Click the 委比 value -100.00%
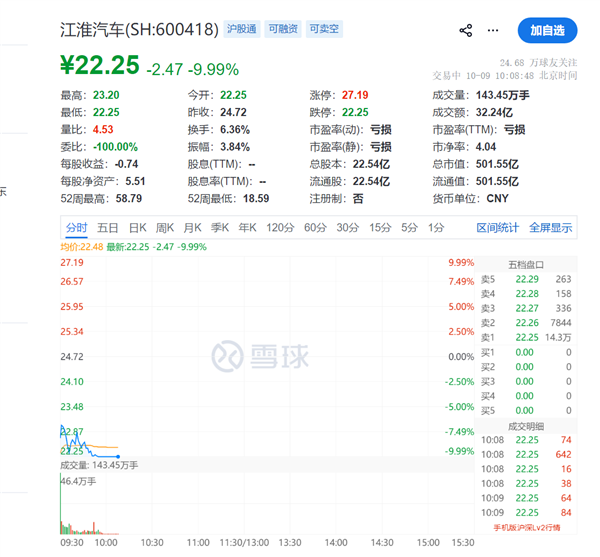600x557 pixels. point(115,147)
